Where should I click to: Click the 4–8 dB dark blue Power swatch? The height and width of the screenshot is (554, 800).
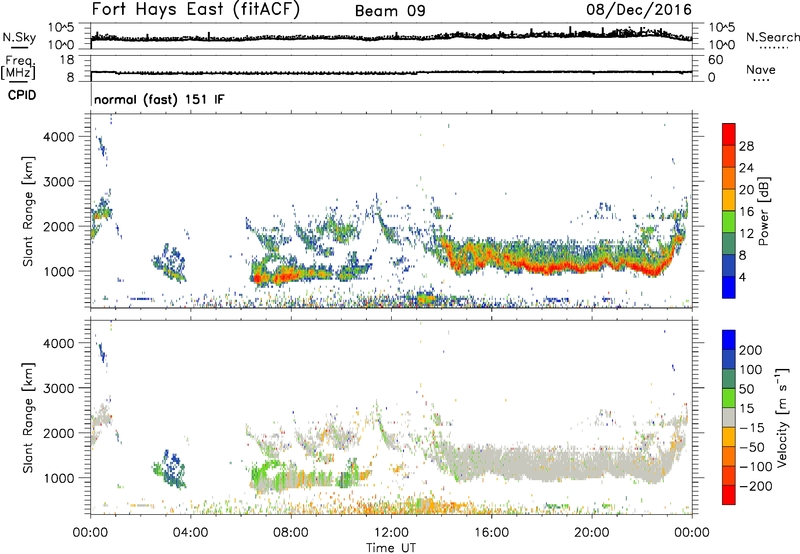point(729,266)
